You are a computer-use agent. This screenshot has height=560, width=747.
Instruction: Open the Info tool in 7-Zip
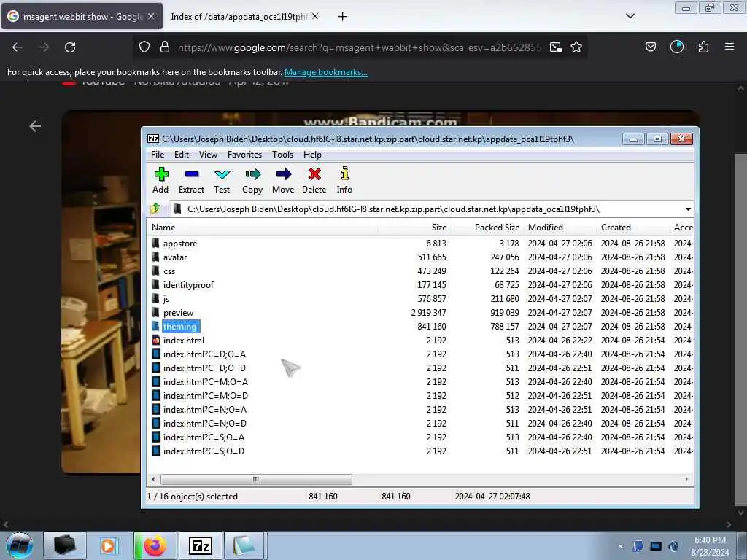344,180
